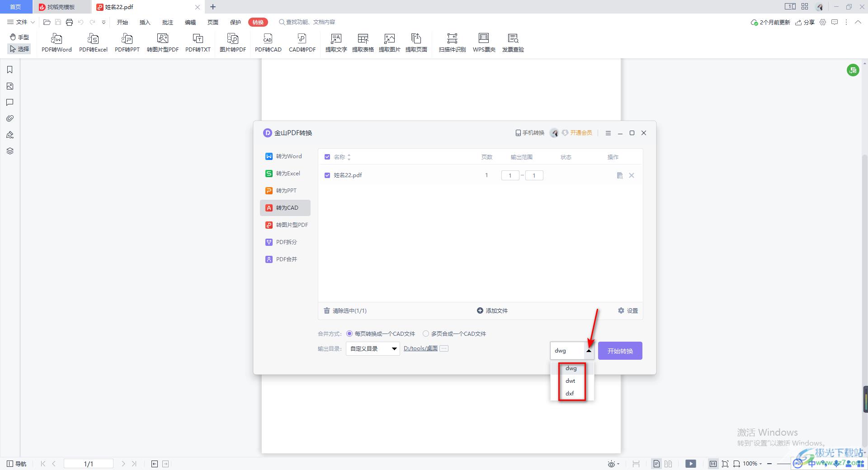Open the PDF转Excel converter tool

(93, 43)
